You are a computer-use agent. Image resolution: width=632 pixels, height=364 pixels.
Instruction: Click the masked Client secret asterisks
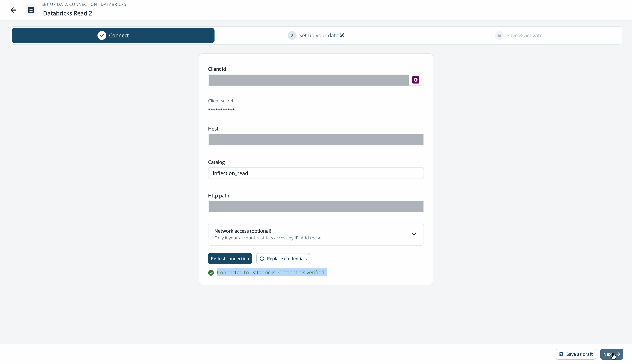pyautogui.click(x=221, y=110)
